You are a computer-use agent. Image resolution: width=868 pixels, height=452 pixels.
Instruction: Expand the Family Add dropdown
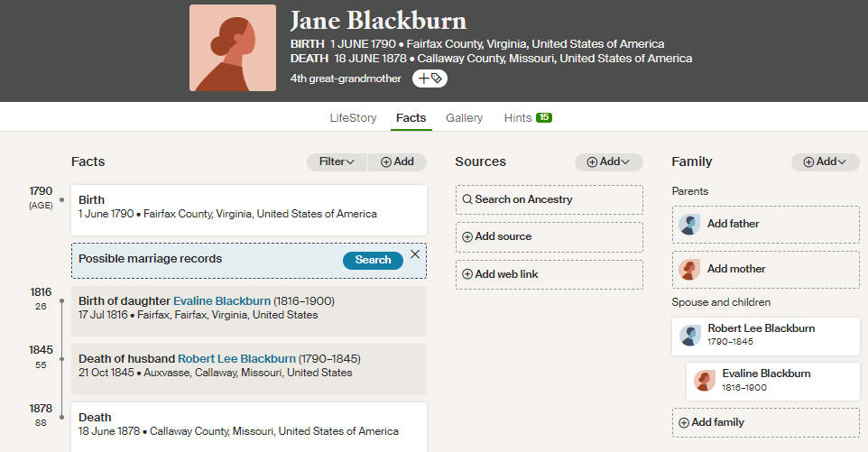click(825, 162)
